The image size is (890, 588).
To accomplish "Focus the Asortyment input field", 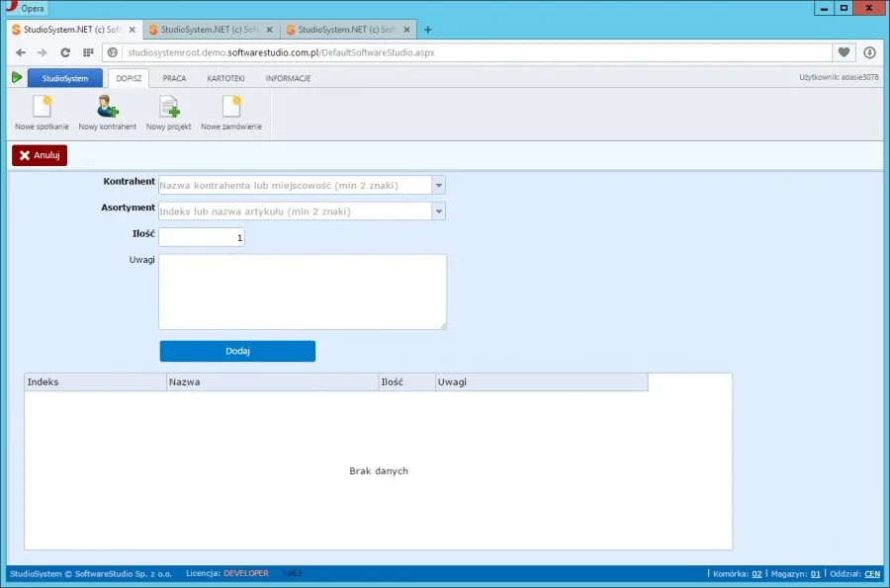I will [x=295, y=211].
